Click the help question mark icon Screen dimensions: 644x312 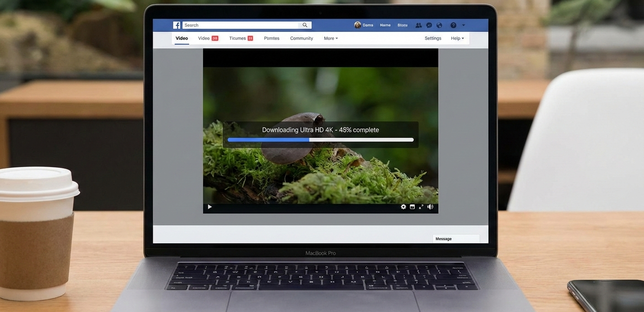tap(452, 25)
